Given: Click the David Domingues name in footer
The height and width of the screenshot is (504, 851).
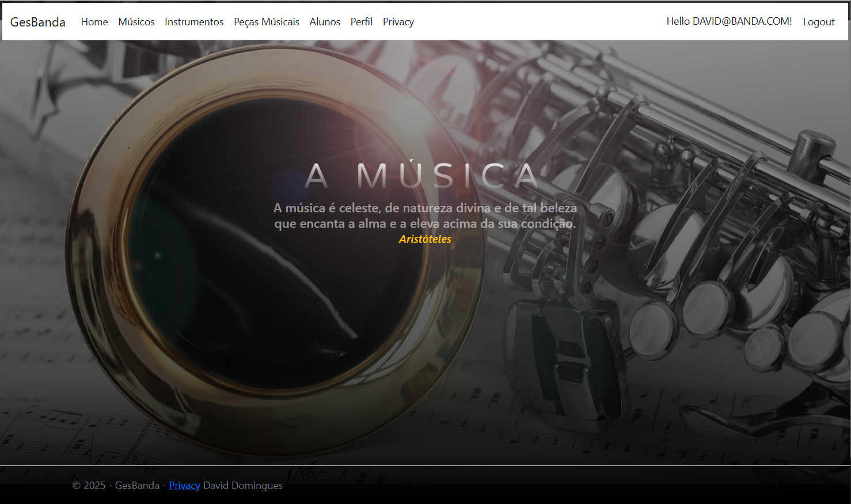Looking at the screenshot, I should pyautogui.click(x=243, y=486).
